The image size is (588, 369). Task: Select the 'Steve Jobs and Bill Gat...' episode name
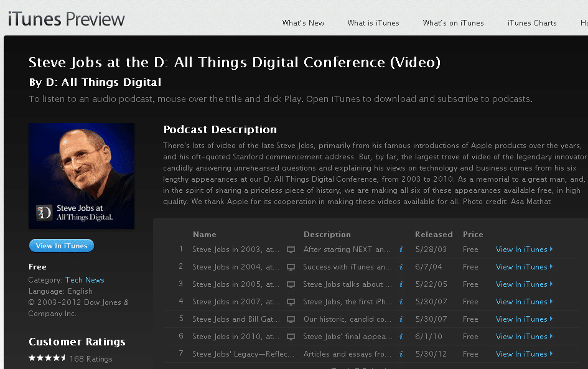[236, 319]
